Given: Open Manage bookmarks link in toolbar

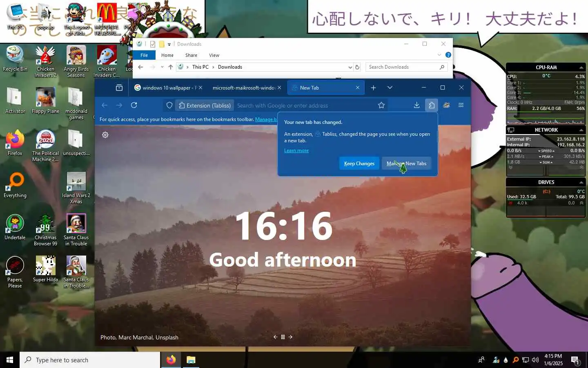Looking at the screenshot, I should pos(266,119).
